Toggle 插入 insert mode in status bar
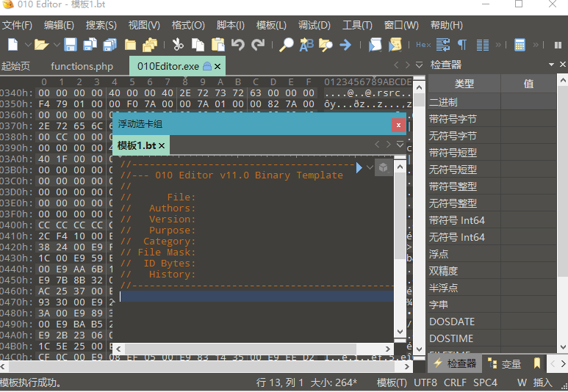Screen dimensions: 568x392 pyautogui.click(x=542, y=382)
